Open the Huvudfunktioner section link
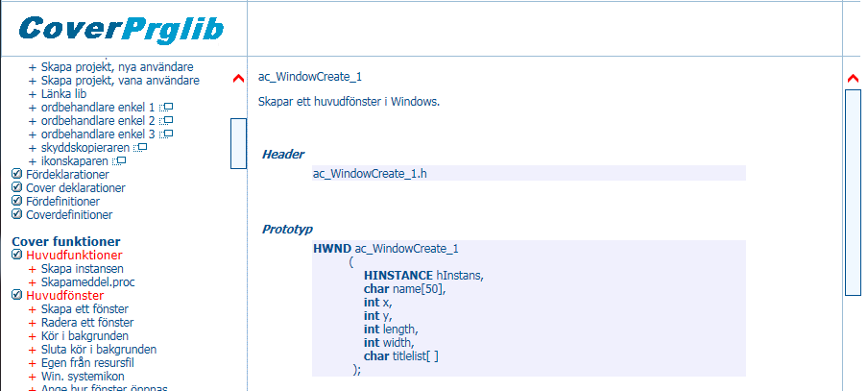 (74, 256)
